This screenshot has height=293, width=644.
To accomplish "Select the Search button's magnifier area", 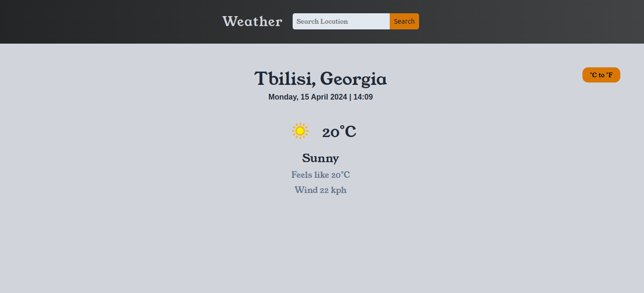I will pyautogui.click(x=404, y=21).
